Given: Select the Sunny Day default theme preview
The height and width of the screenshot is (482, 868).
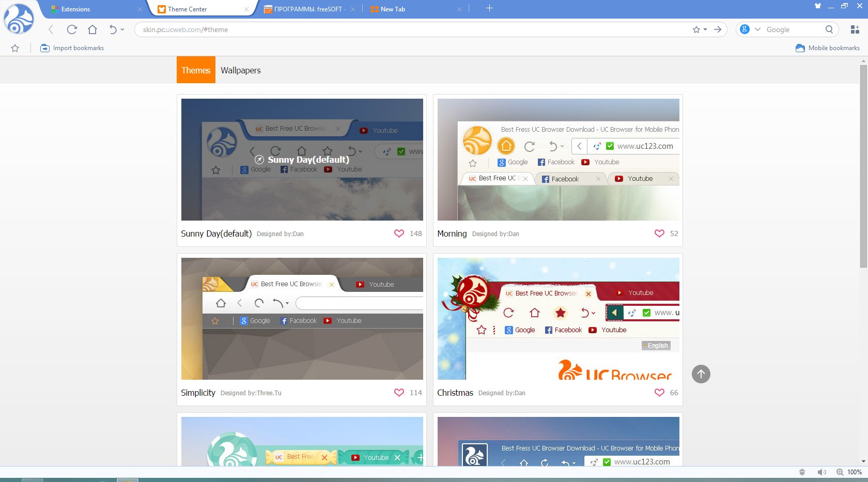Looking at the screenshot, I should click(302, 159).
